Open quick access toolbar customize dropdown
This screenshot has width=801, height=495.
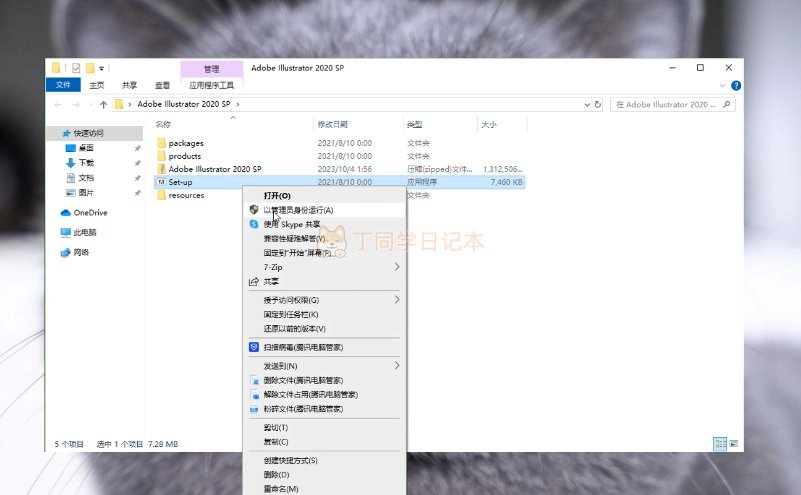tap(101, 68)
